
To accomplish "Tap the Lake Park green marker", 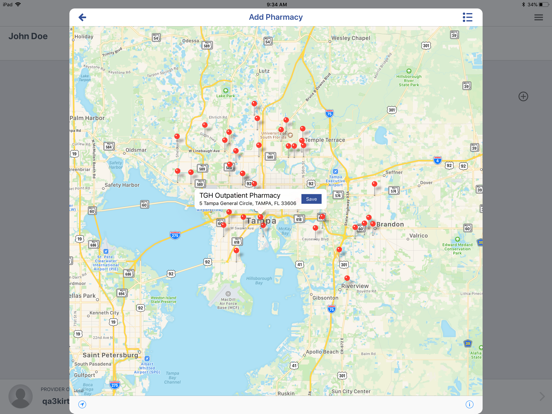I will pos(226,90).
